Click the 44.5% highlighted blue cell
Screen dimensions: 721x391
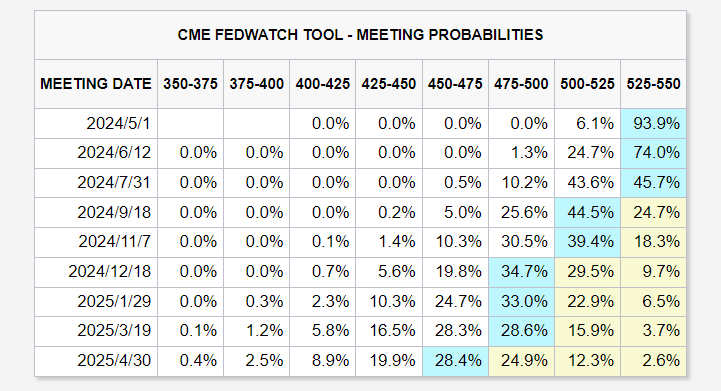pyautogui.click(x=588, y=213)
